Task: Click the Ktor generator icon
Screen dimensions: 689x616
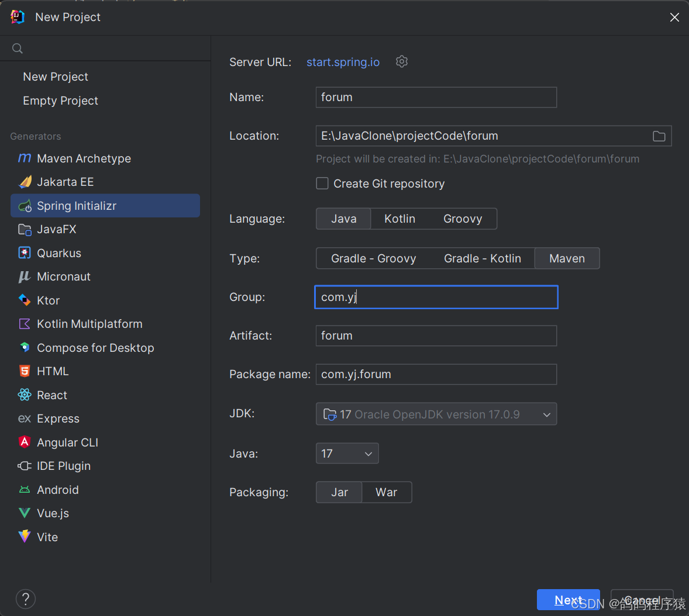Action: pyautogui.click(x=25, y=300)
